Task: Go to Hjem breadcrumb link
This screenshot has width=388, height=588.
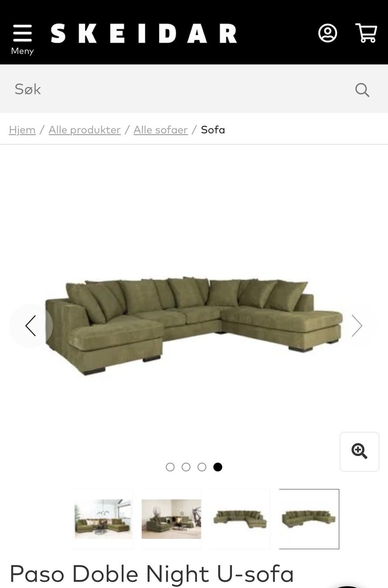Action: pyautogui.click(x=22, y=130)
